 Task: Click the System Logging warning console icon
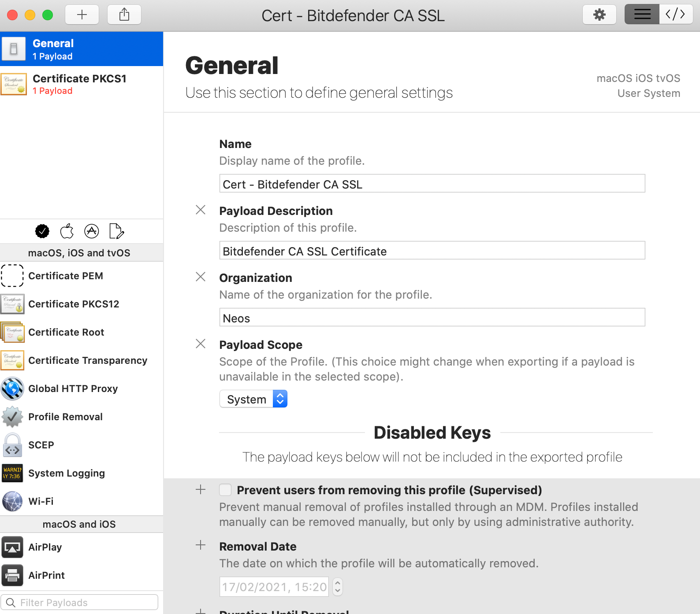[12, 473]
